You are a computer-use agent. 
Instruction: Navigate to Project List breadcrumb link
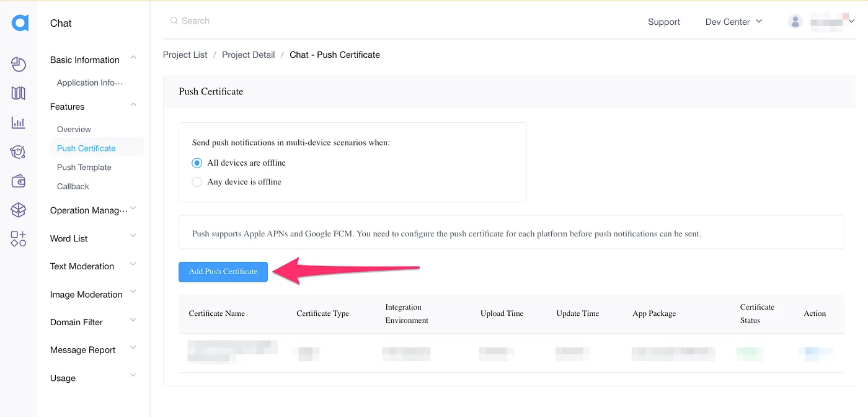185,55
